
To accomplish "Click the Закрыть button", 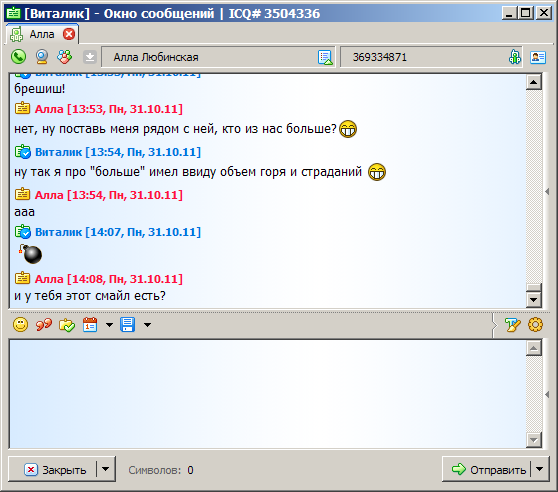I will [53, 469].
